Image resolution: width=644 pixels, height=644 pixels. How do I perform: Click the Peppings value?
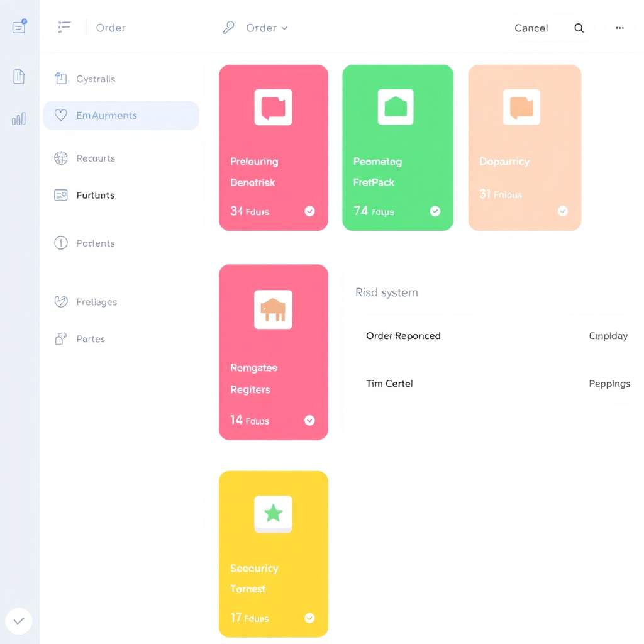tap(609, 384)
